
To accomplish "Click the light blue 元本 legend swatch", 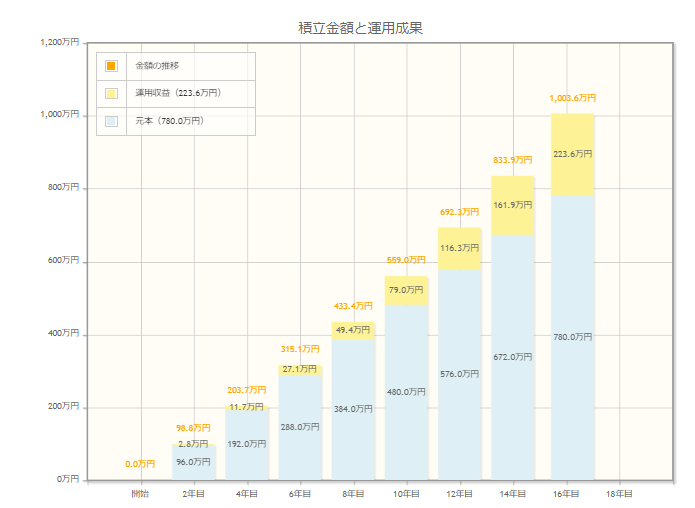I will tap(111, 120).
